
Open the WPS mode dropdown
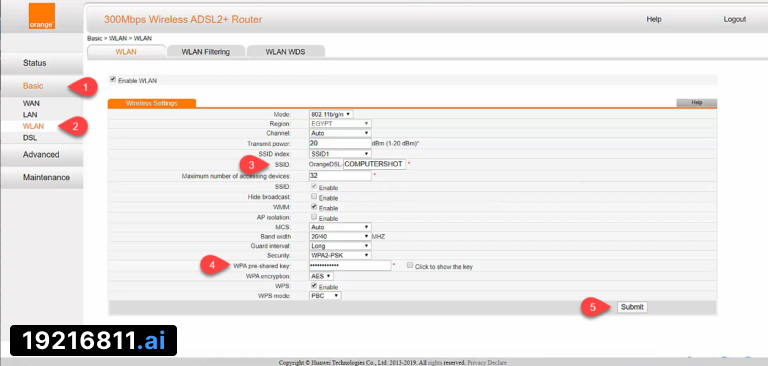pos(325,296)
